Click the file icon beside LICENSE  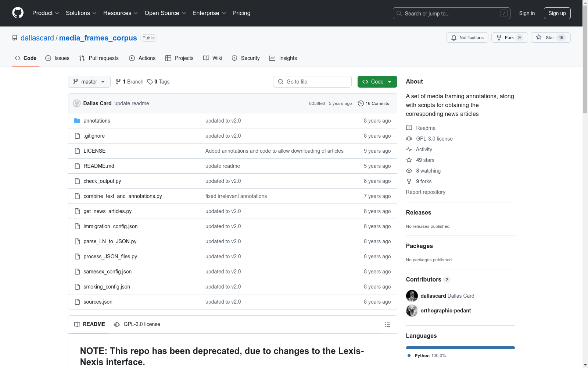77,151
